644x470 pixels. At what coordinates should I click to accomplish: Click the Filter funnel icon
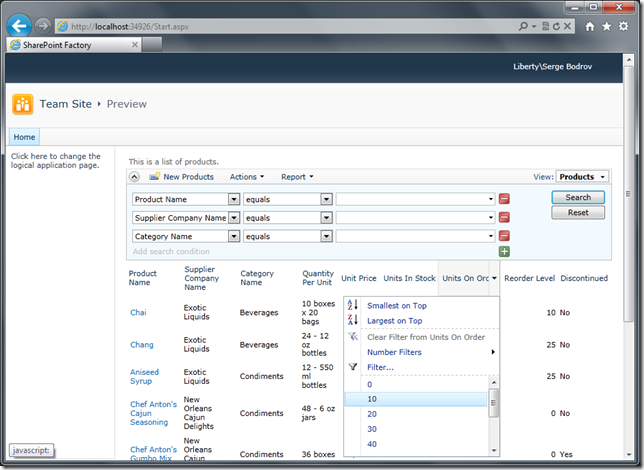[353, 366]
